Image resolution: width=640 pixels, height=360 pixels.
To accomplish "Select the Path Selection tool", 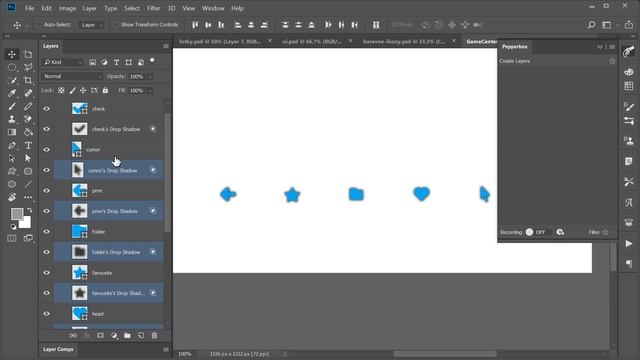I will (12, 158).
